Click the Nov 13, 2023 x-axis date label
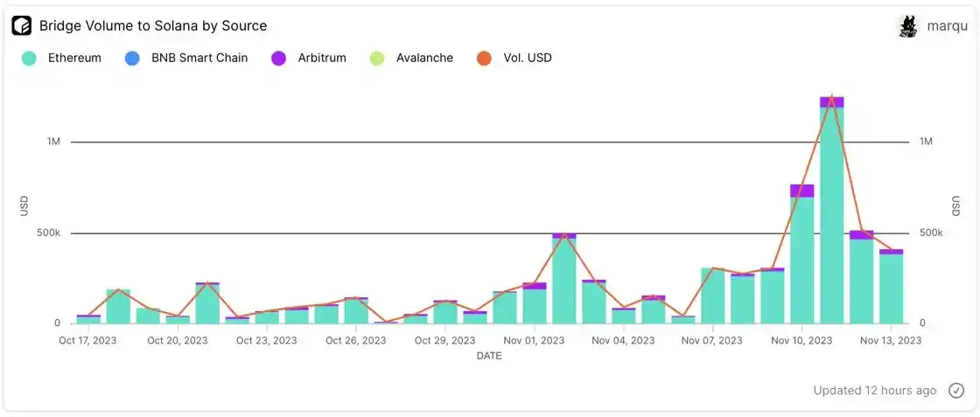 click(889, 340)
